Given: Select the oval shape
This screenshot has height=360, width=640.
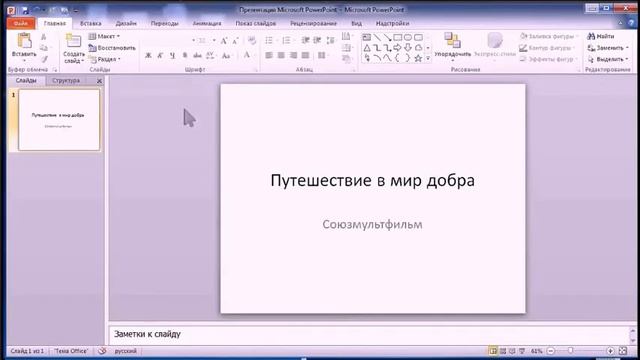Looking at the screenshot, I should pos(408,38).
